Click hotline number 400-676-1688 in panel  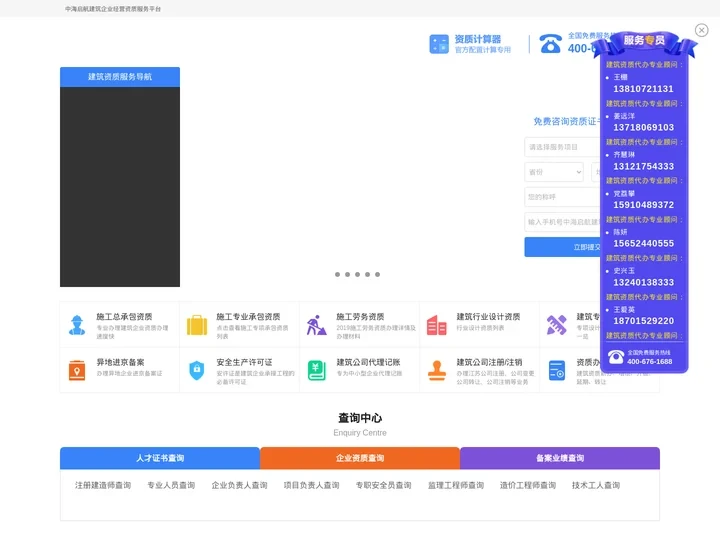[649, 361]
